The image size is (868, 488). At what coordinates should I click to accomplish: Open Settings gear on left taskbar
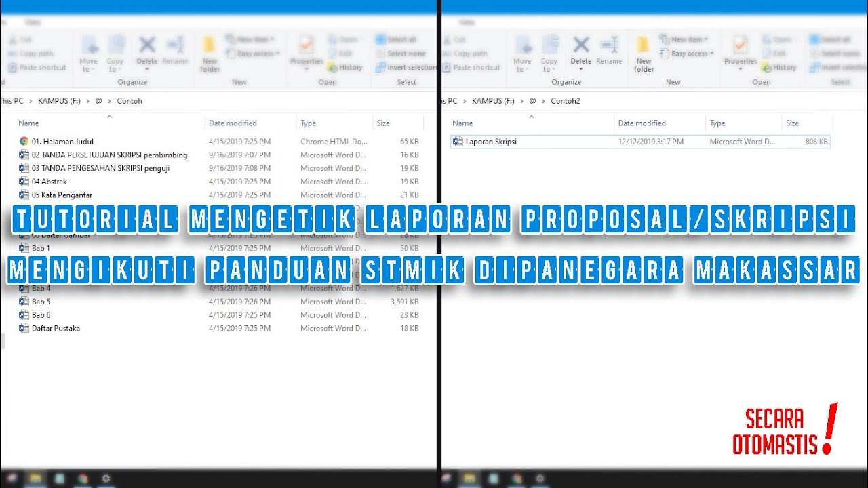click(x=105, y=479)
